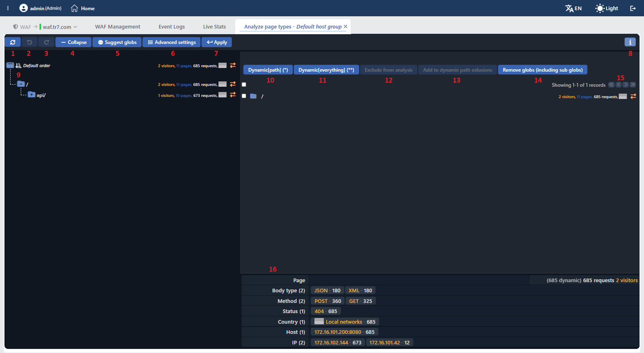Screen dimensions: 644x353
Task: Click the Apply button
Action: pyautogui.click(x=217, y=42)
